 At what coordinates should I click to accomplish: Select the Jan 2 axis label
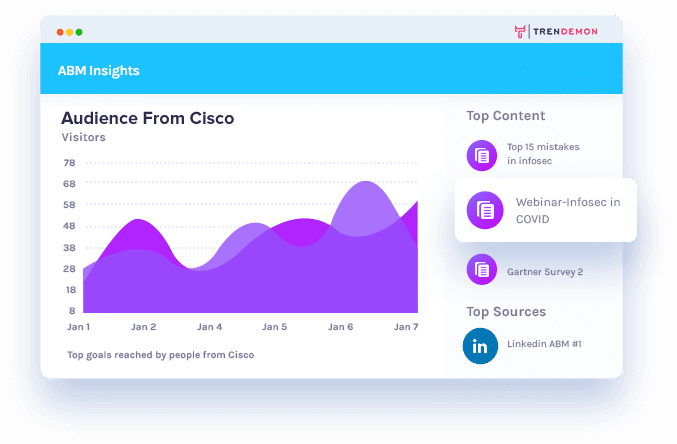[144, 327]
